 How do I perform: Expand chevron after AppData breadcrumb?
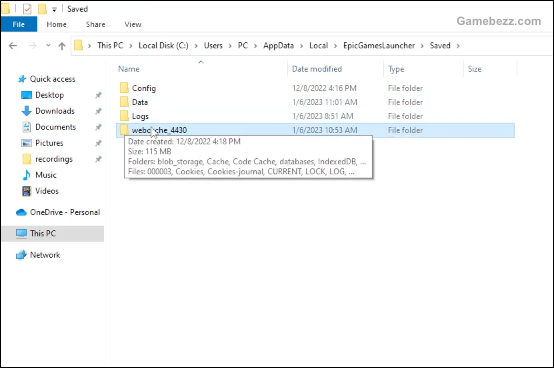pos(301,46)
